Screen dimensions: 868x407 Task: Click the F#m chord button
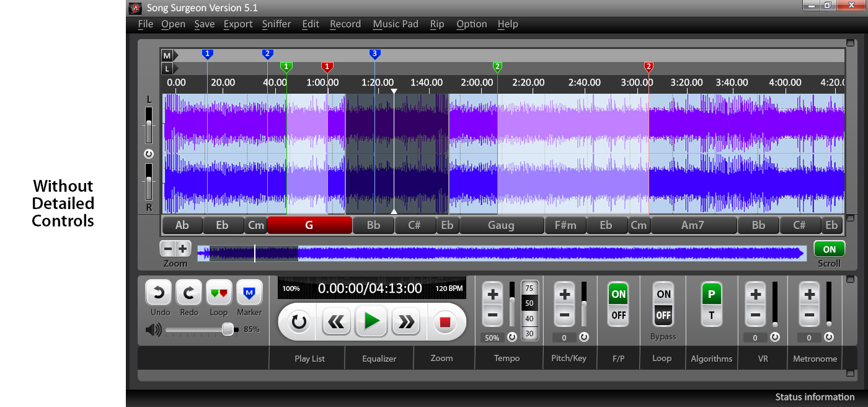[x=565, y=225]
